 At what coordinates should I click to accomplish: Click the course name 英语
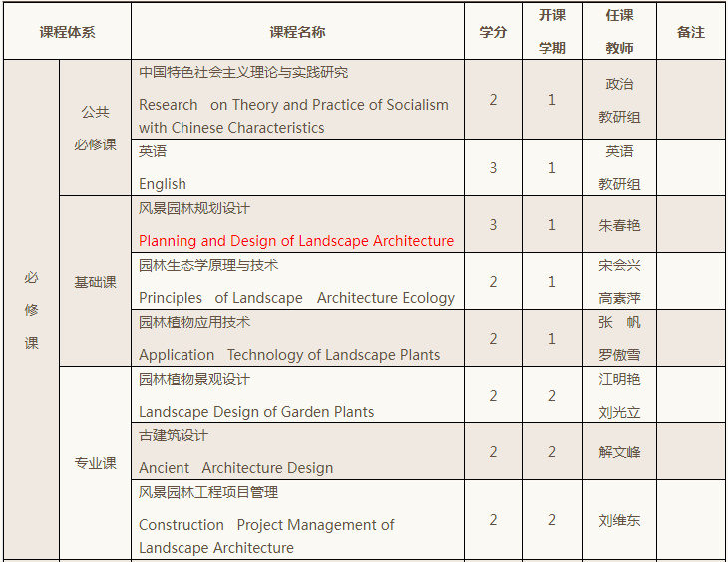pos(153,151)
